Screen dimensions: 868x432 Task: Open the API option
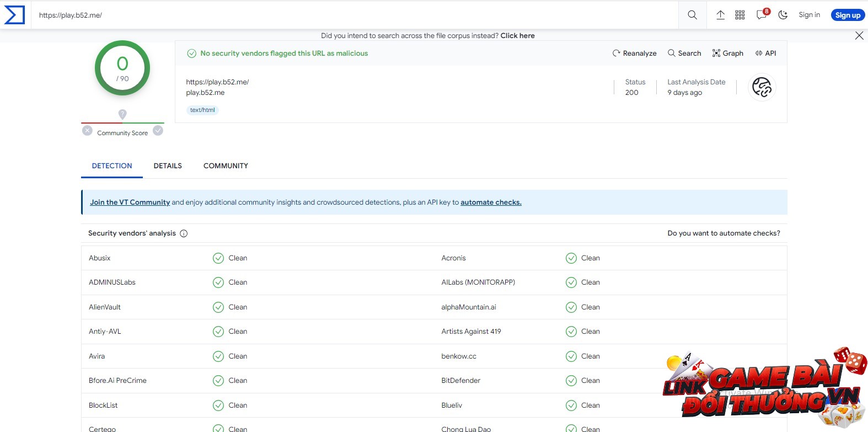pos(765,53)
